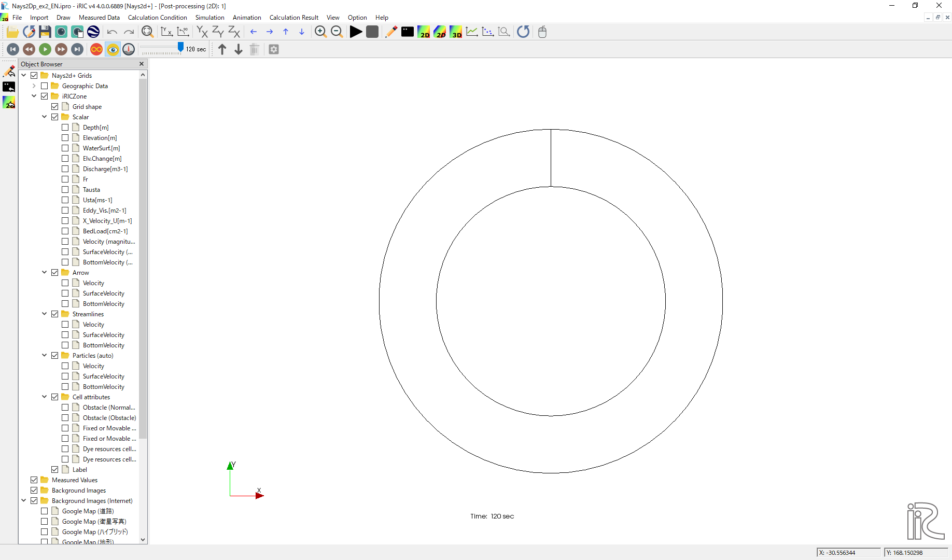952x560 pixels.
Task: Enable the Depth[m] checkbox
Action: [x=65, y=128]
